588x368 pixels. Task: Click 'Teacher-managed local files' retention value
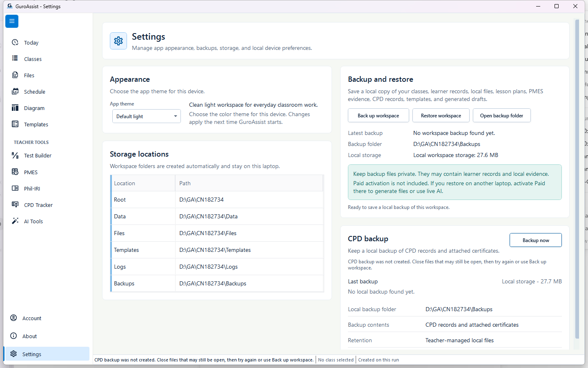tap(459, 340)
